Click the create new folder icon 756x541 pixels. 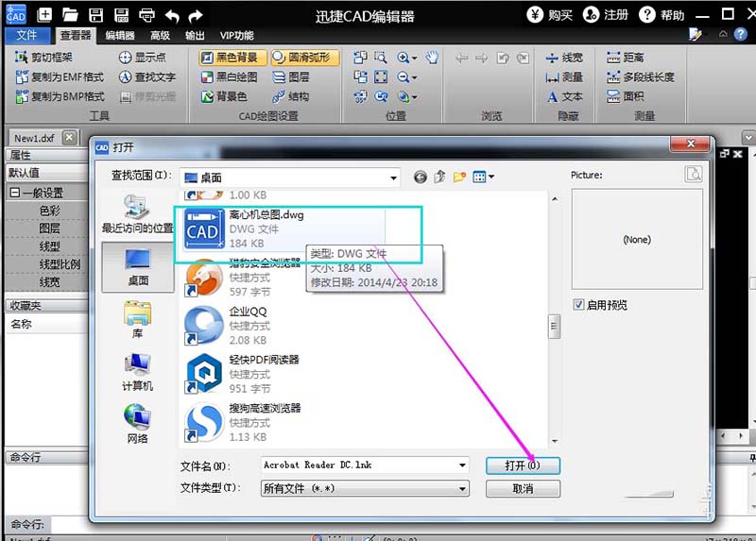click(x=459, y=178)
